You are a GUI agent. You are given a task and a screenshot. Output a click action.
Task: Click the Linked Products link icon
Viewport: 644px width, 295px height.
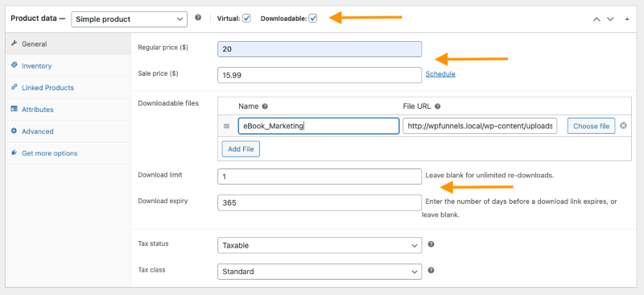coord(14,87)
